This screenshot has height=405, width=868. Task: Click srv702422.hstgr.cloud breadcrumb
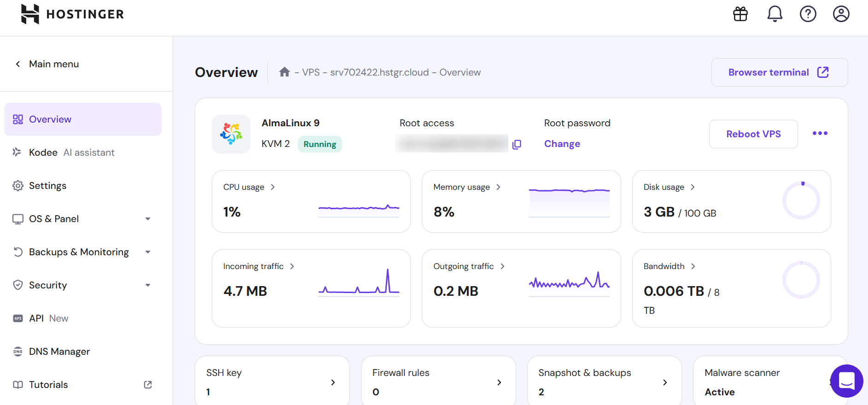pos(379,72)
